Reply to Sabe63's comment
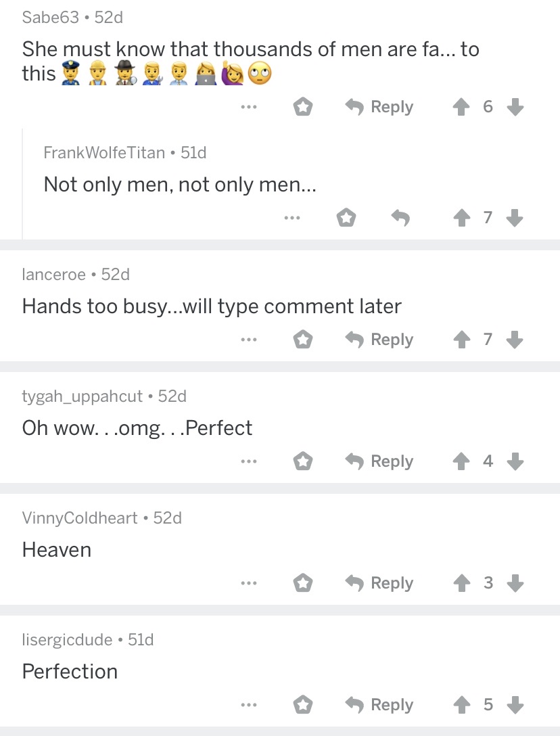The height and width of the screenshot is (736, 560). [x=379, y=107]
